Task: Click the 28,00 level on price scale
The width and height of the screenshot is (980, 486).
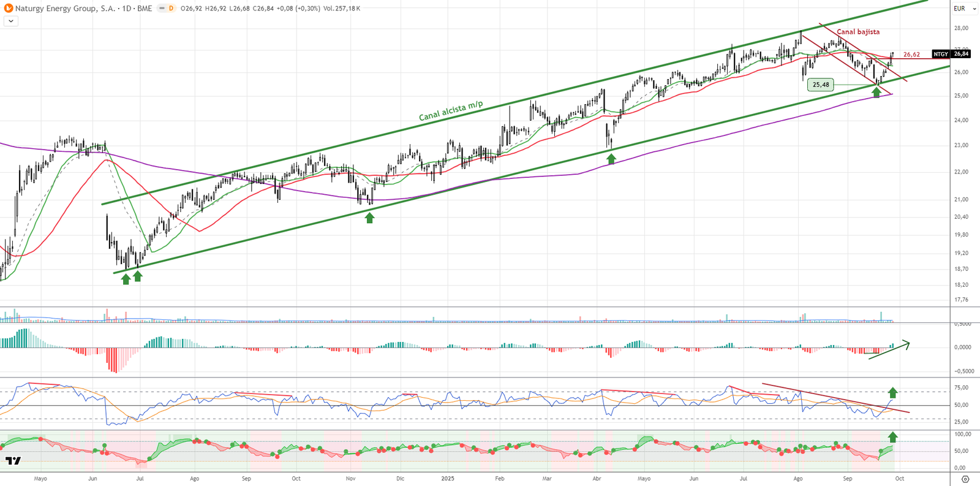Action: pyautogui.click(x=960, y=28)
